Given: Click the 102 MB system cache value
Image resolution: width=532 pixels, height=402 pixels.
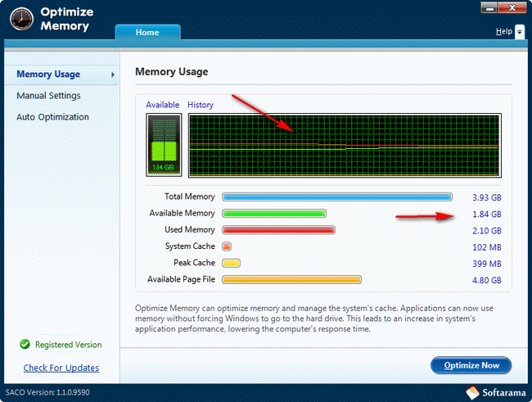Looking at the screenshot, I should (487, 247).
